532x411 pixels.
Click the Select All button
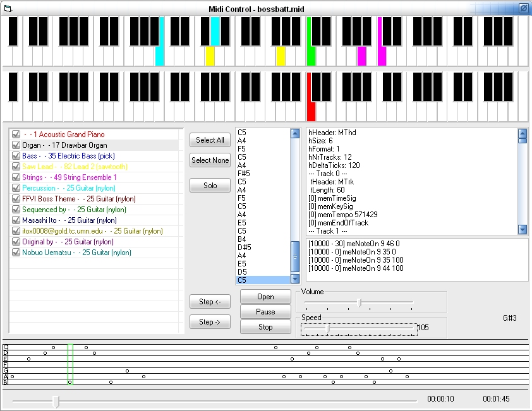pos(210,140)
